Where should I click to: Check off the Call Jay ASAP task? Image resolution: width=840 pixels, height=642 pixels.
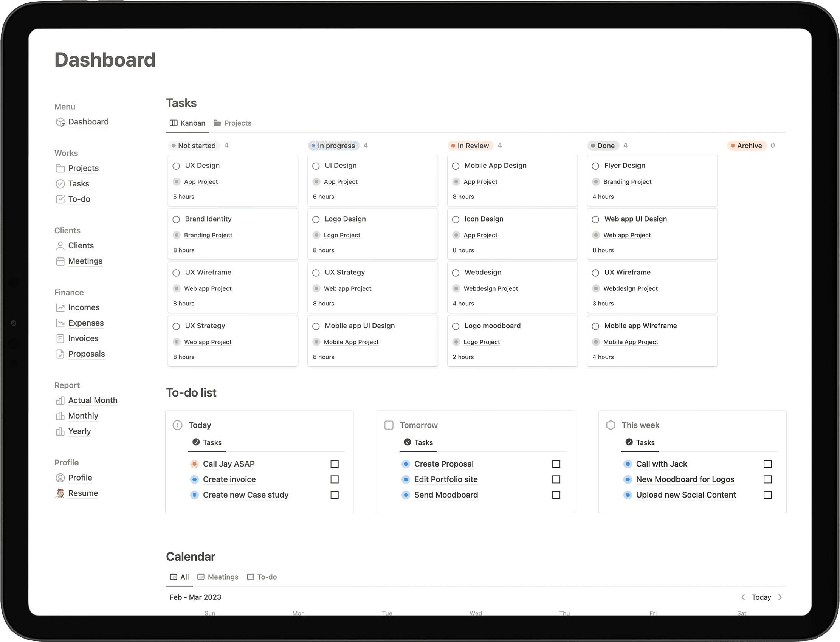pyautogui.click(x=335, y=464)
